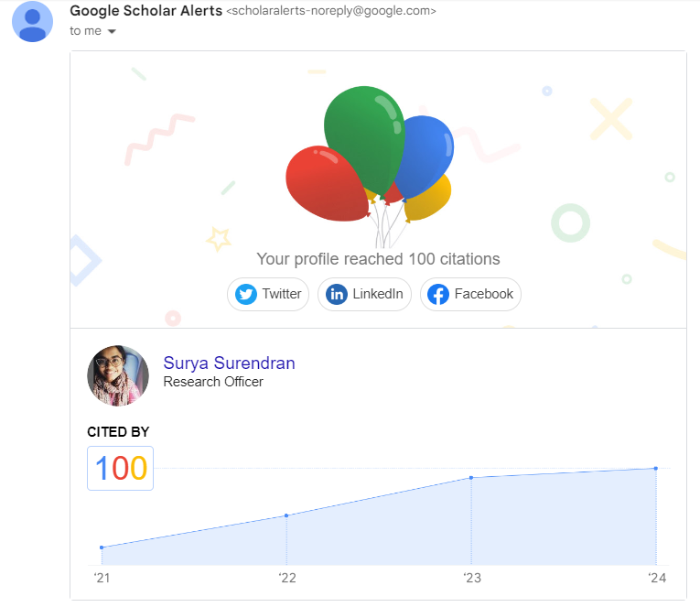Click the Twitter bird icon
This screenshot has width=700, height=607.
246,294
